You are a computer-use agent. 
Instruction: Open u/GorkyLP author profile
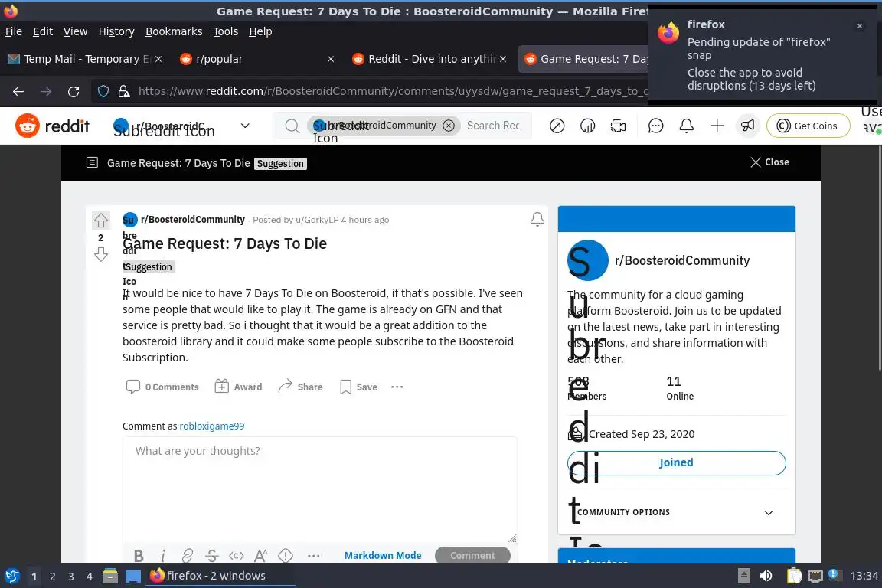317,220
